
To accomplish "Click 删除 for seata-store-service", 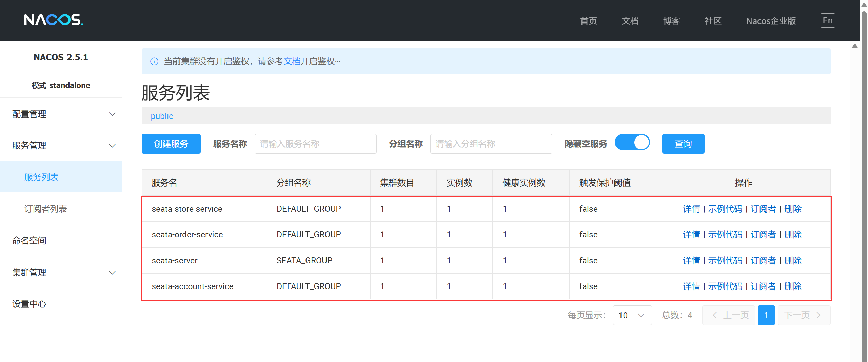I will pyautogui.click(x=793, y=209).
